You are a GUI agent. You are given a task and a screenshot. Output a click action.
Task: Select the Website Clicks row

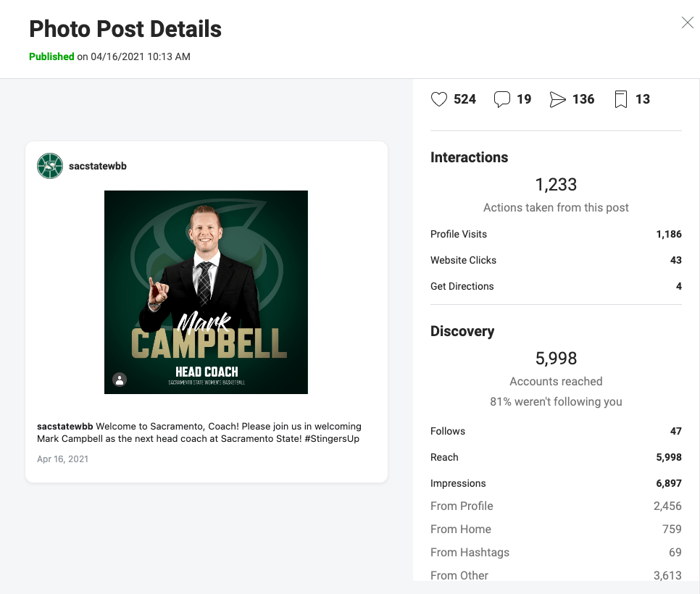coord(555,260)
